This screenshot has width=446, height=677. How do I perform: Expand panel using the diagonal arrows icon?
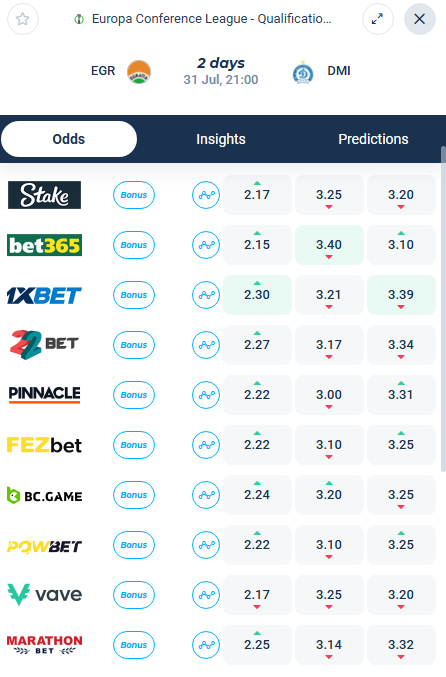pos(377,19)
